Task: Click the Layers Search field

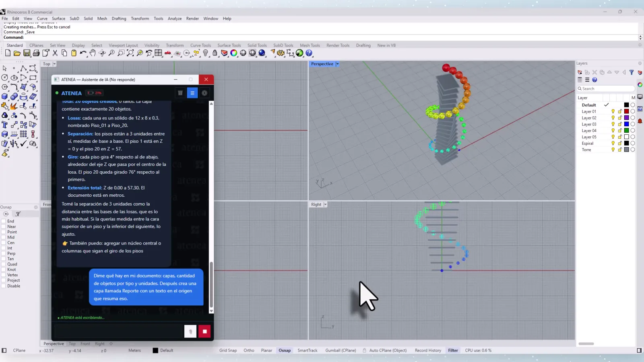Action: (606, 88)
